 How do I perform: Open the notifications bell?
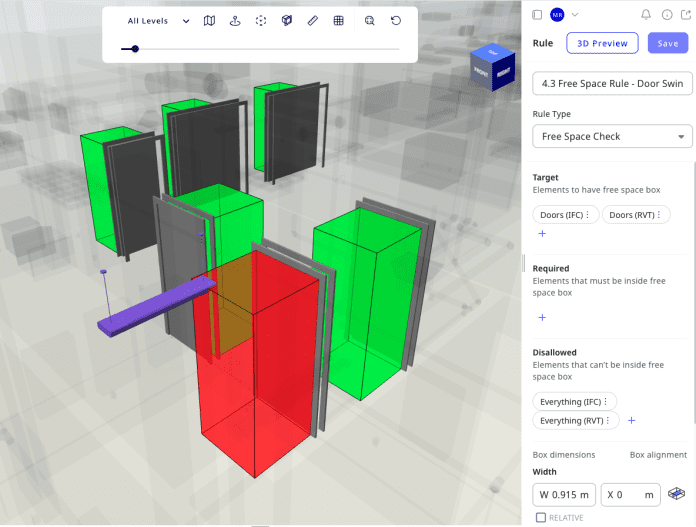pyautogui.click(x=646, y=15)
